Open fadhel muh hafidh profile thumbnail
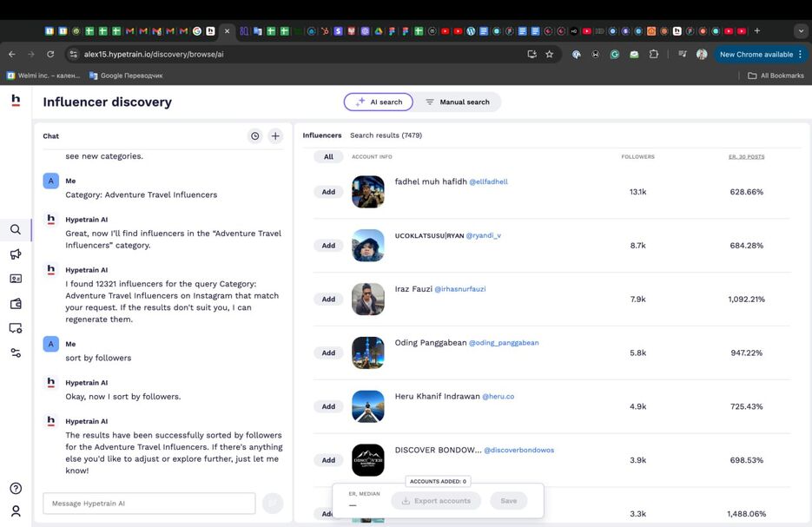Viewport: 812px width, 527px height. [x=368, y=192]
